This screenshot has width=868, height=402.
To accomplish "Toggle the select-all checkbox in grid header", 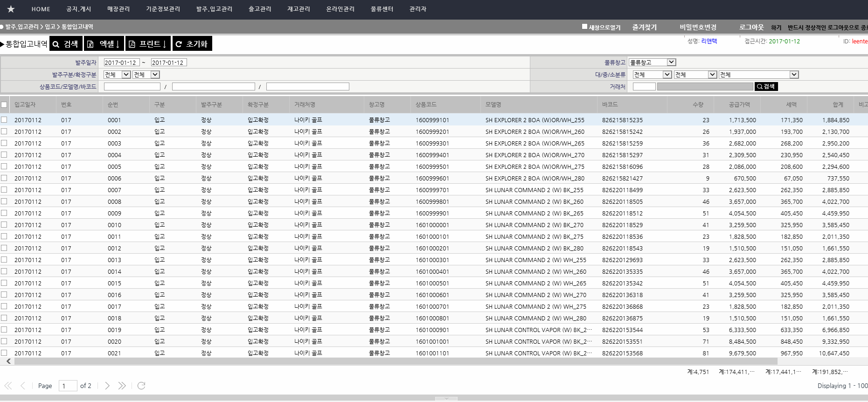I will click(x=4, y=105).
